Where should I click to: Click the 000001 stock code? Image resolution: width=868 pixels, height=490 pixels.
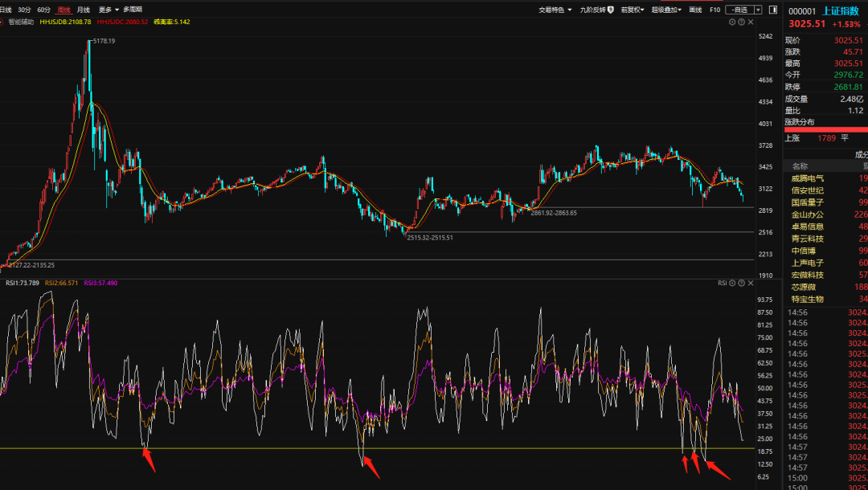click(802, 11)
